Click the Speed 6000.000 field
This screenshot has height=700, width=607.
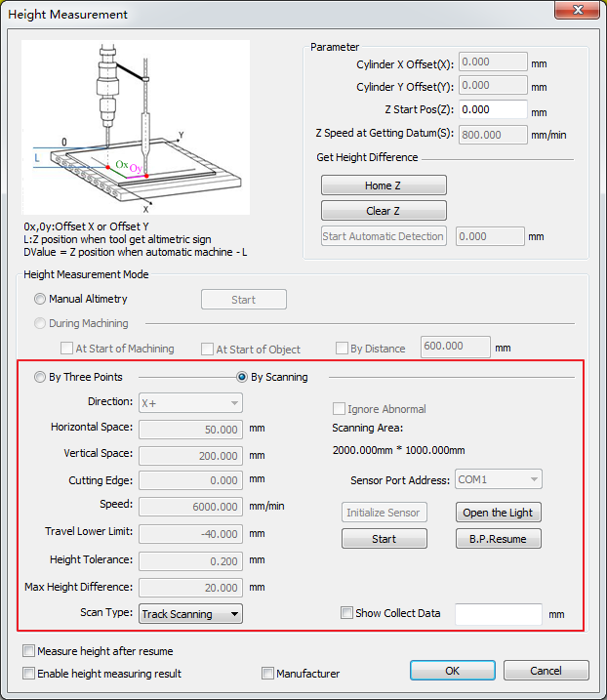(190, 507)
